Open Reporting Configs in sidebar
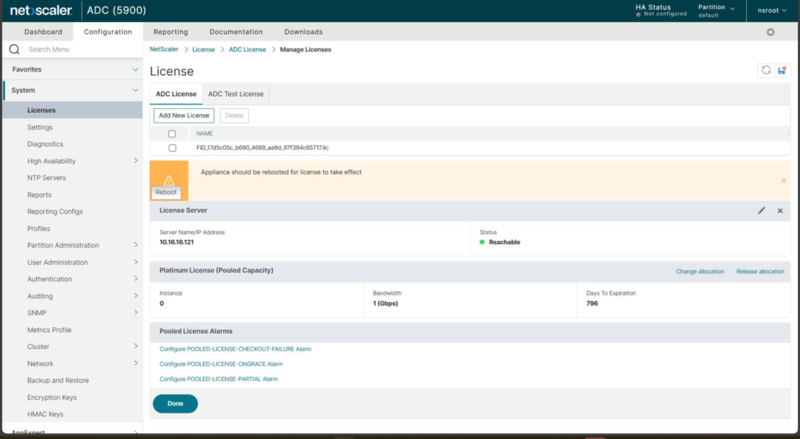800x439 pixels. point(55,211)
